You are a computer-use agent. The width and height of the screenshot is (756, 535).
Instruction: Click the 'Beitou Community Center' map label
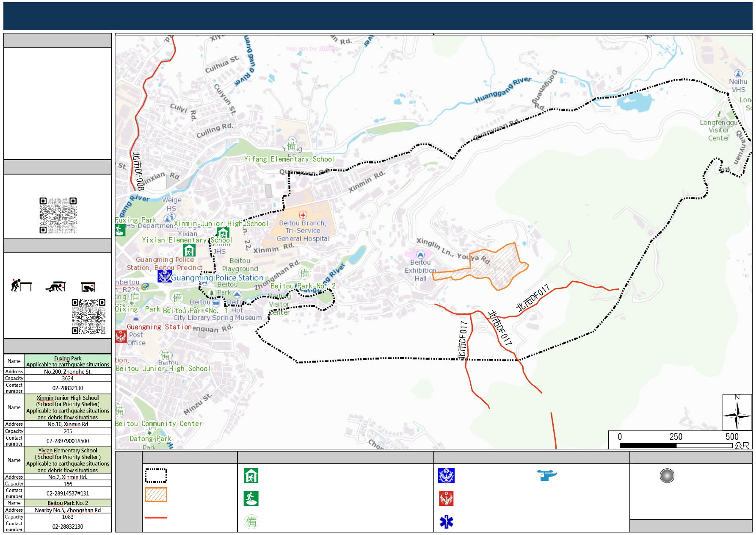tap(158, 424)
